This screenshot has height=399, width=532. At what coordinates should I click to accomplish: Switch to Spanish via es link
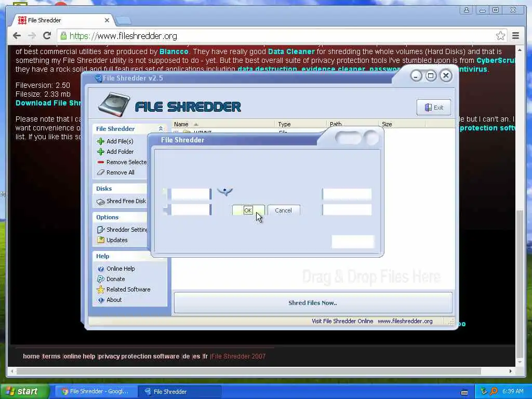click(196, 356)
